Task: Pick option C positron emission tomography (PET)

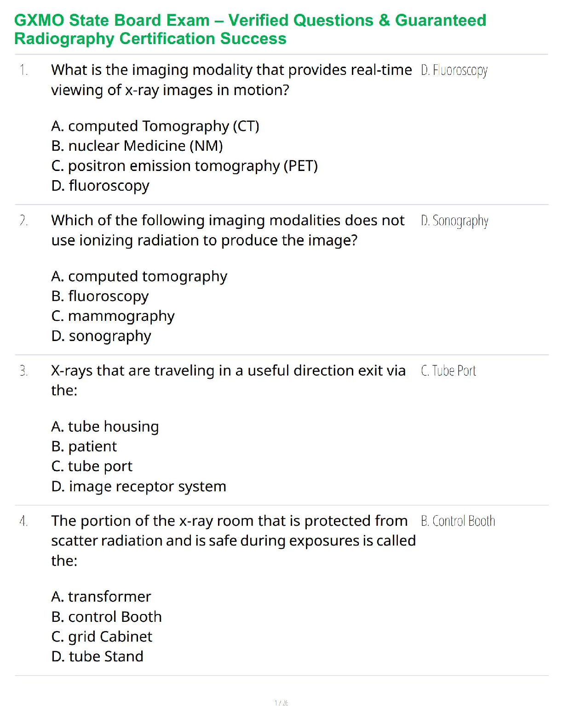Action: [184, 166]
